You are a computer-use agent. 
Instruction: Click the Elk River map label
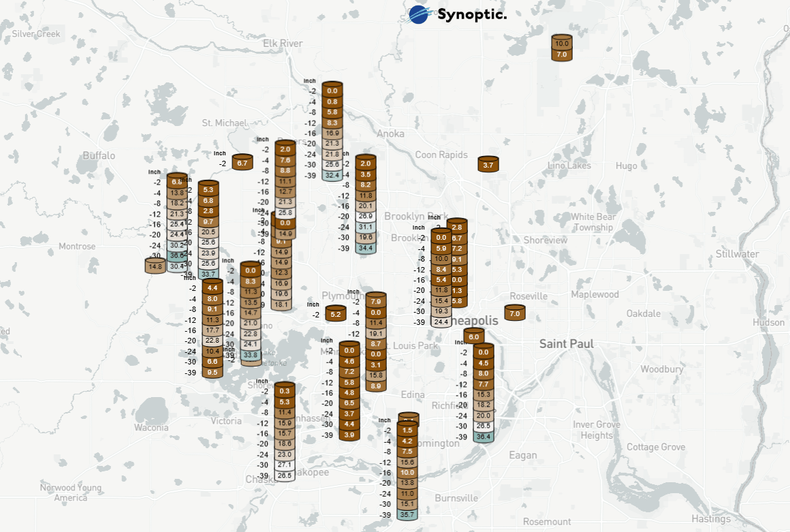tap(283, 44)
